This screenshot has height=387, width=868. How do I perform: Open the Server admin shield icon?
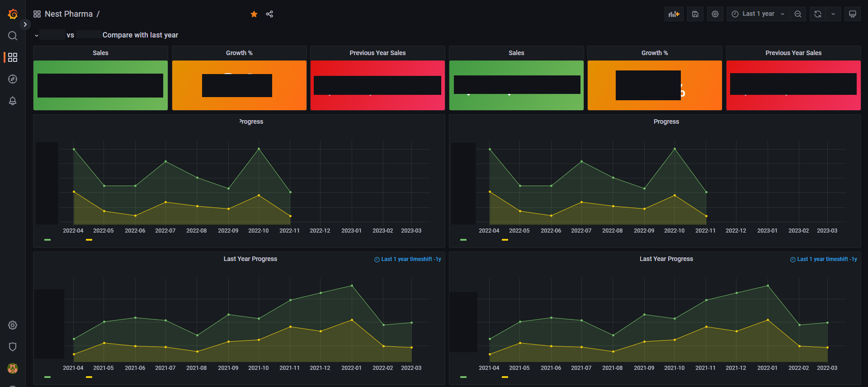coord(13,347)
